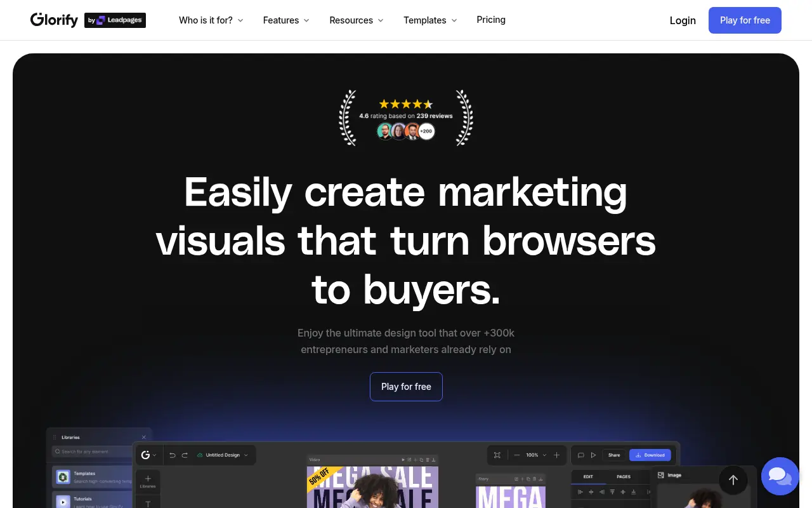
Task: Expand the Features dropdown
Action: tap(286, 20)
